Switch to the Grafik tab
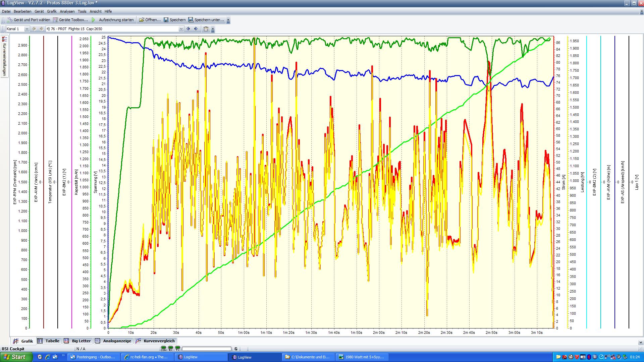644x362 pixels. (23, 341)
